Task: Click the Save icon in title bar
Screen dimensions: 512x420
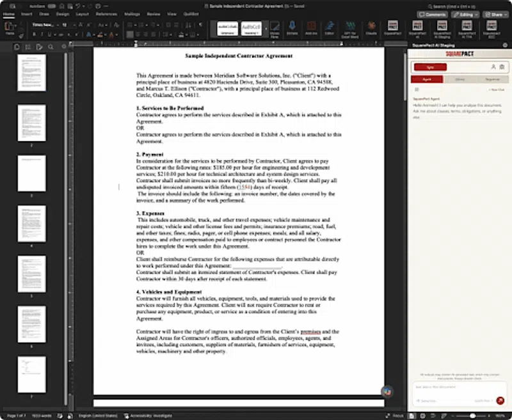Action: click(x=70, y=6)
